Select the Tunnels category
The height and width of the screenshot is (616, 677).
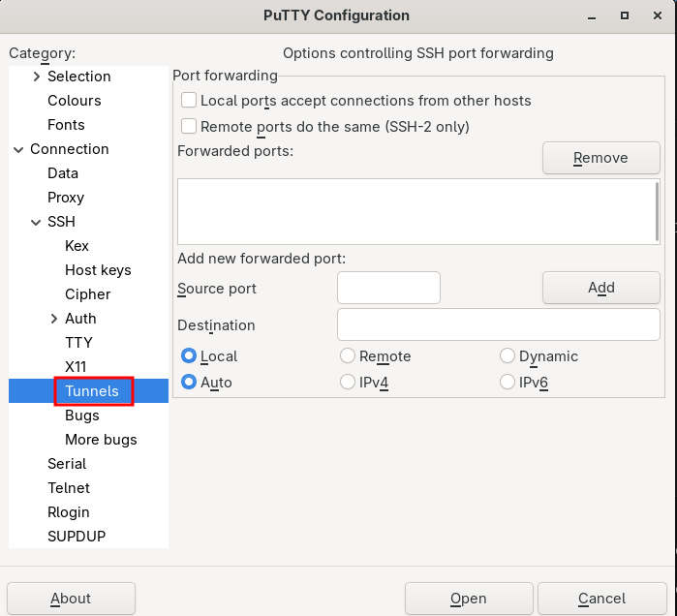pos(92,390)
